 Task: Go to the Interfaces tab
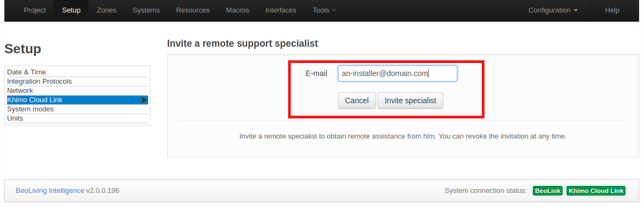point(281,10)
